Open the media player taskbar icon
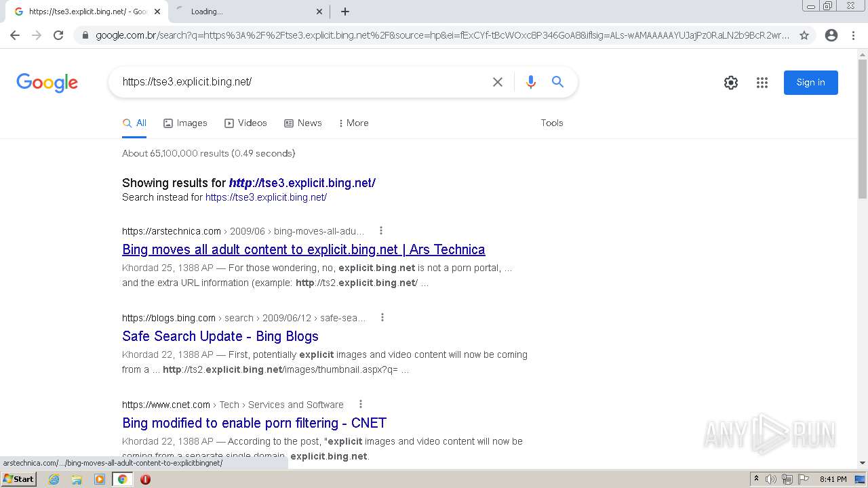This screenshot has width=868, height=488. [x=100, y=479]
